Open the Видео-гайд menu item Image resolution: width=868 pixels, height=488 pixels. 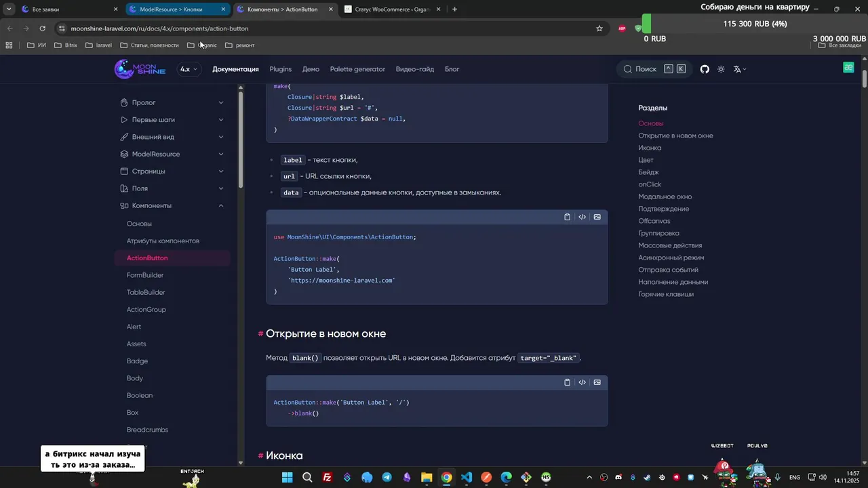(415, 69)
